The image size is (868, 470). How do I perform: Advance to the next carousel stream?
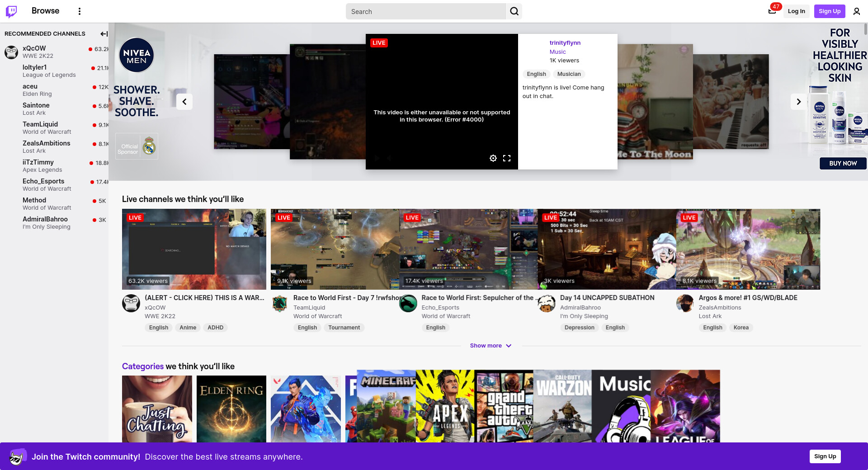pyautogui.click(x=798, y=102)
